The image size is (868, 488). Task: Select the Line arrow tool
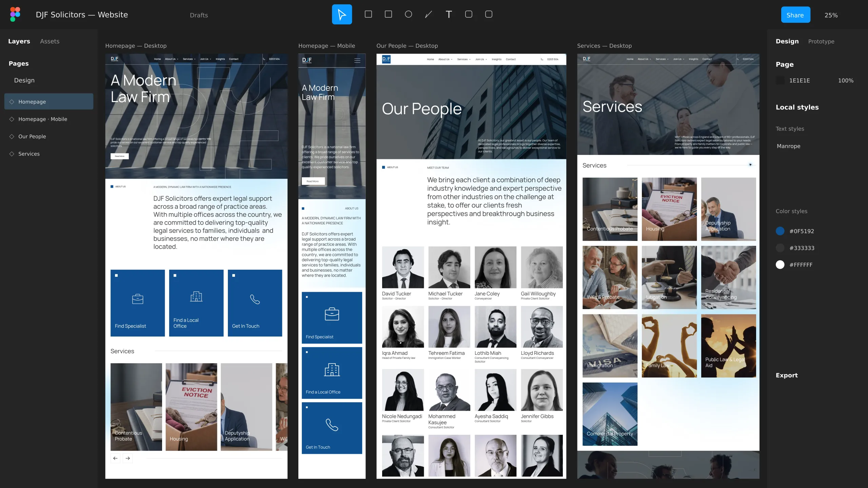tap(429, 14)
